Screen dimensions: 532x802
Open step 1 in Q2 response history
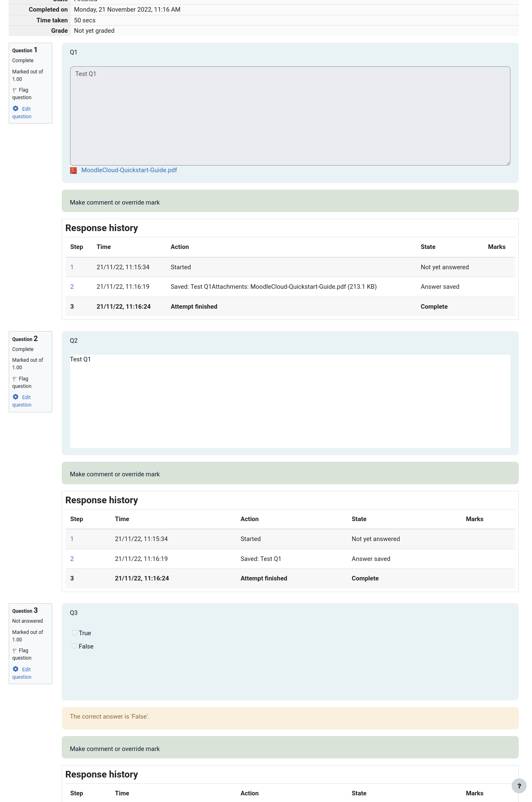pyautogui.click(x=72, y=539)
